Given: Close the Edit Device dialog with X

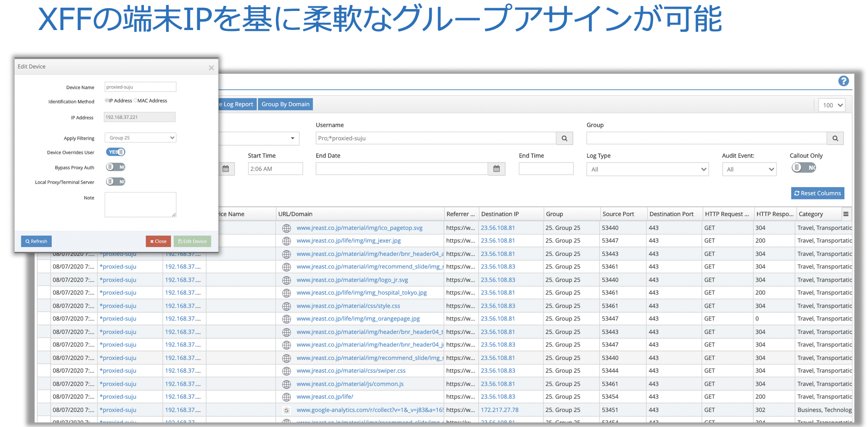Looking at the screenshot, I should pos(211,68).
